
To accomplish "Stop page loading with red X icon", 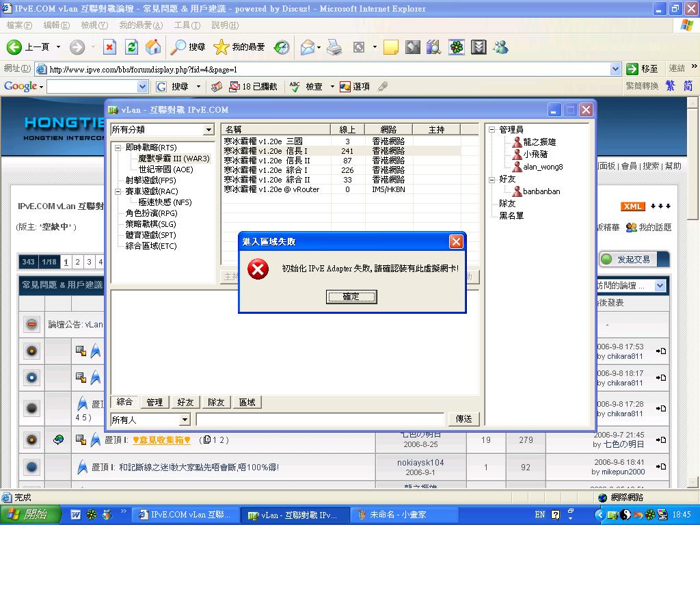I will coord(109,47).
